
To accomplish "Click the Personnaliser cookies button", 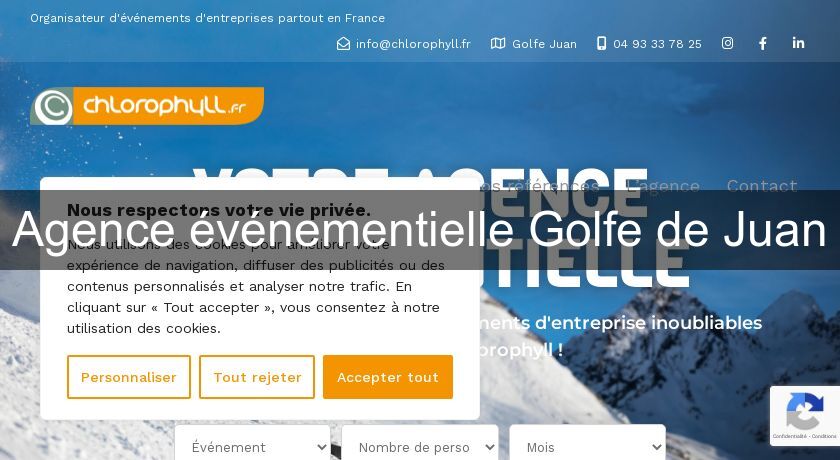I will click(129, 377).
